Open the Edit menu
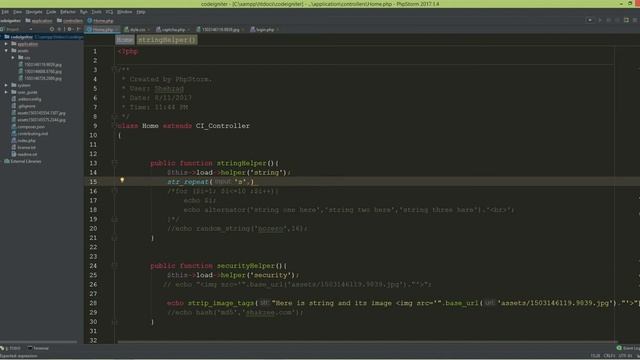640x360 pixels. [5, 12]
